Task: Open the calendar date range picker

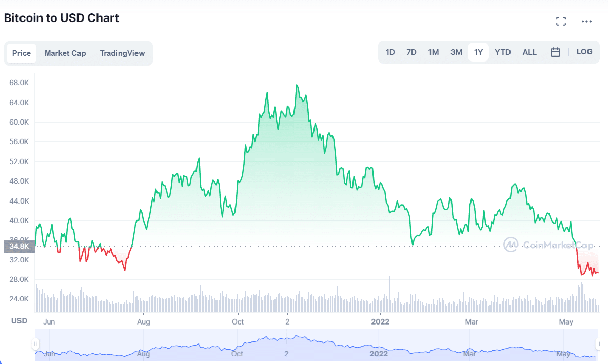Action: (555, 52)
